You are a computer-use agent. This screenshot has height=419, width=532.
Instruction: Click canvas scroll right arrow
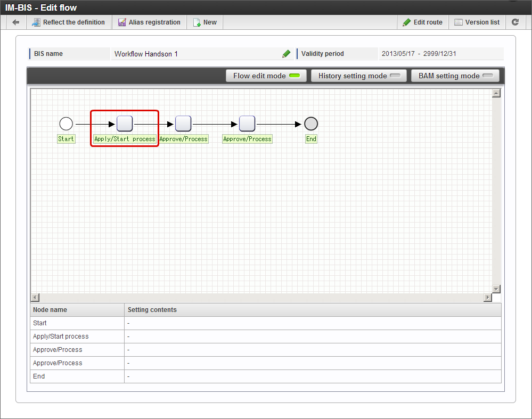click(x=488, y=298)
